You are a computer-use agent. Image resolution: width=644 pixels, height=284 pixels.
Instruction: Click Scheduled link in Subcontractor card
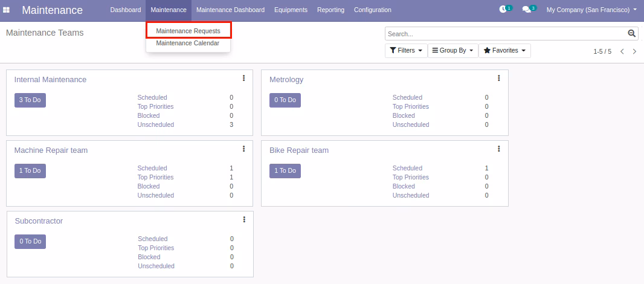tap(153, 239)
